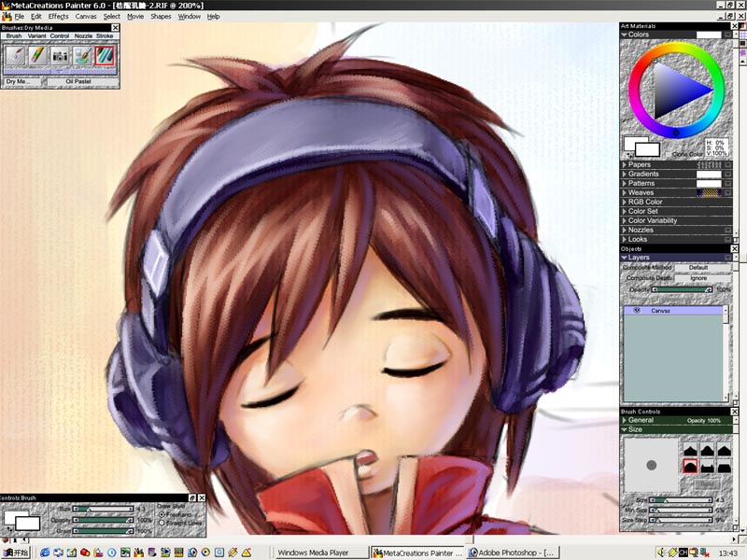747x560 pixels.
Task: Open the Start menu button
Action: 16,553
